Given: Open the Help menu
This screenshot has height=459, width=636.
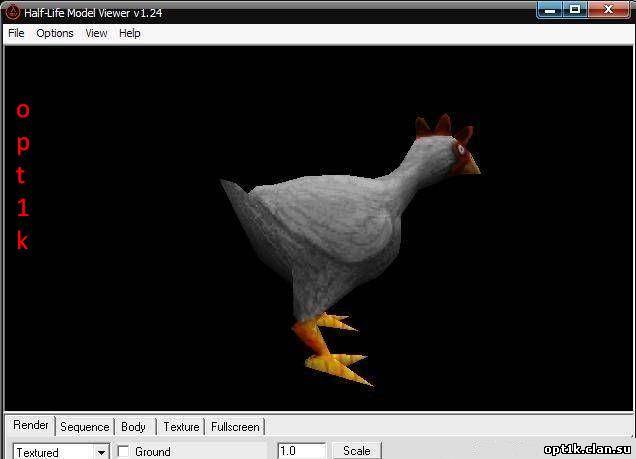Looking at the screenshot, I should [130, 33].
